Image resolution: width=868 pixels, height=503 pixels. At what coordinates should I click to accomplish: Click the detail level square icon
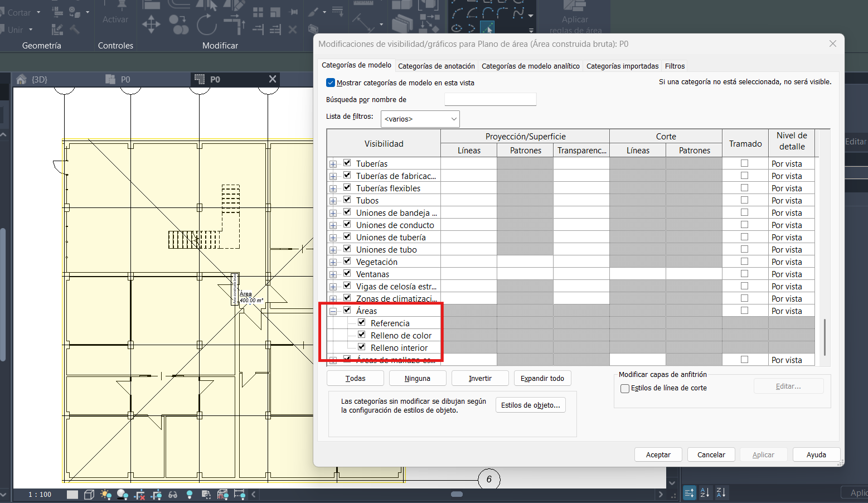pyautogui.click(x=72, y=495)
